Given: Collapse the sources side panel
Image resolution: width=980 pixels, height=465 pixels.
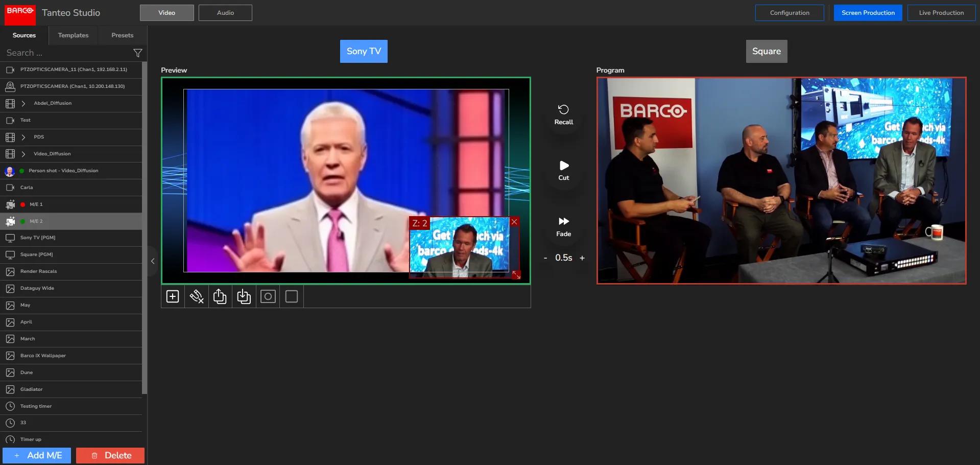Looking at the screenshot, I should pyautogui.click(x=152, y=261).
